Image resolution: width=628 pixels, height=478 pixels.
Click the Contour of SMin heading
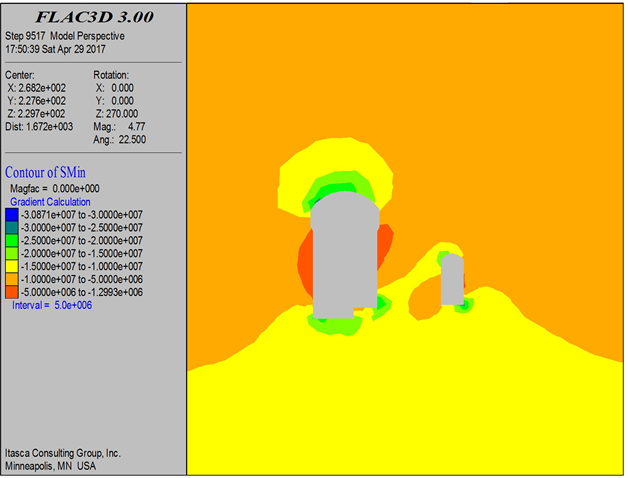[53, 171]
